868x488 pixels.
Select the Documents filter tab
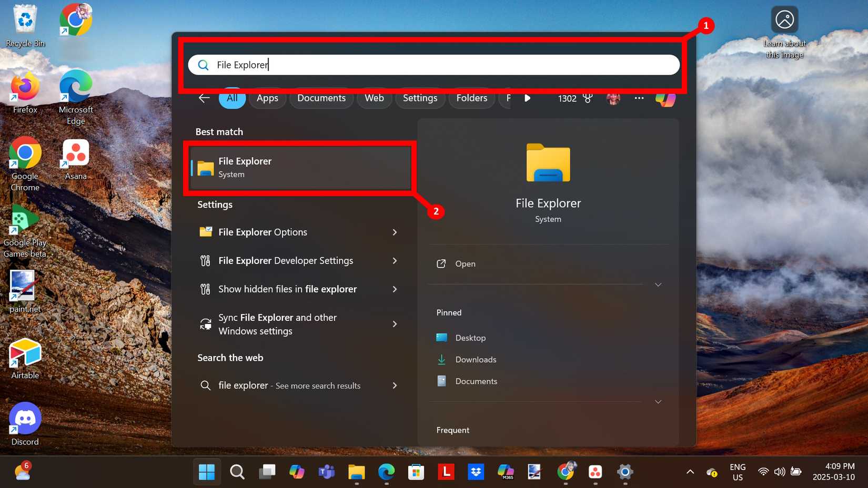pyautogui.click(x=321, y=98)
